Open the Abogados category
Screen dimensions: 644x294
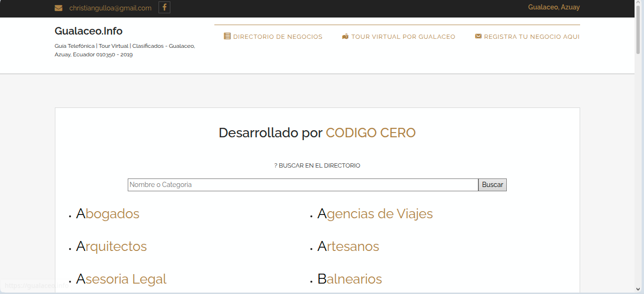click(107, 214)
